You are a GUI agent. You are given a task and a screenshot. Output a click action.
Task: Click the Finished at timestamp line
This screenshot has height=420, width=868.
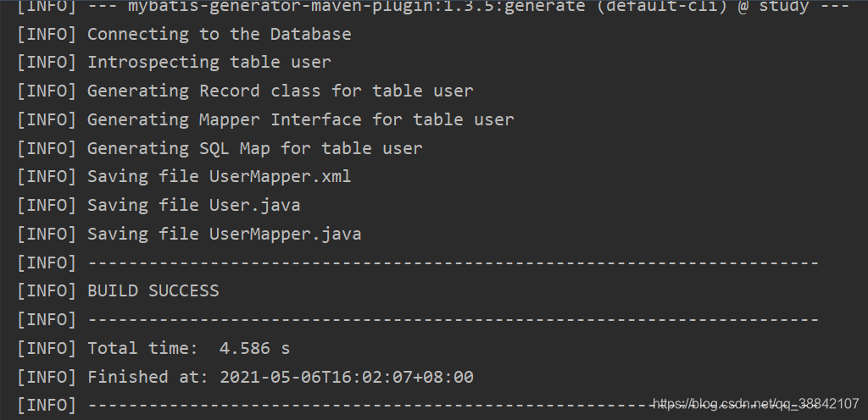point(281,378)
